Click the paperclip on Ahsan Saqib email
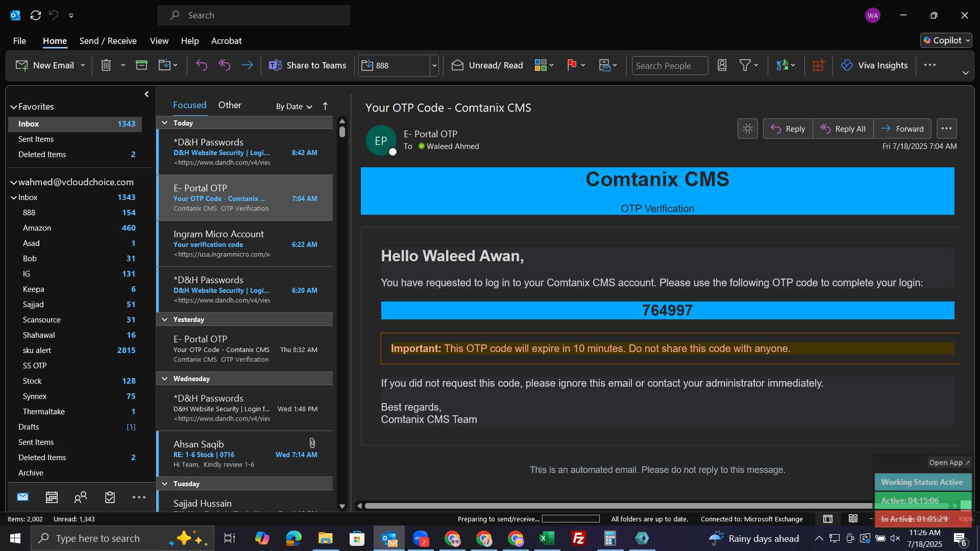980x551 pixels. tap(312, 443)
